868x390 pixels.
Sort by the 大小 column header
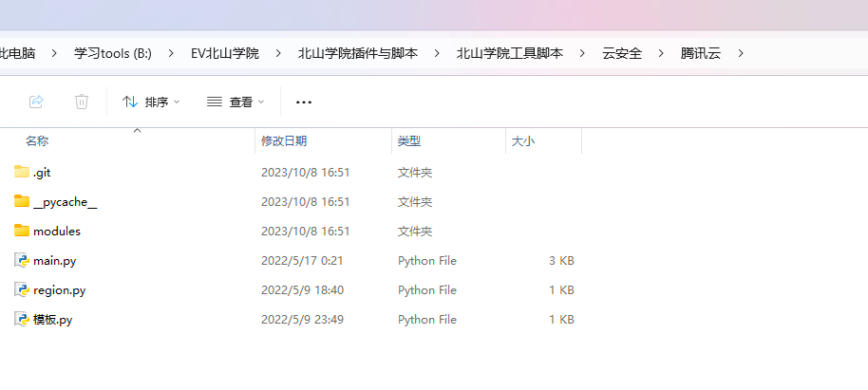point(522,141)
